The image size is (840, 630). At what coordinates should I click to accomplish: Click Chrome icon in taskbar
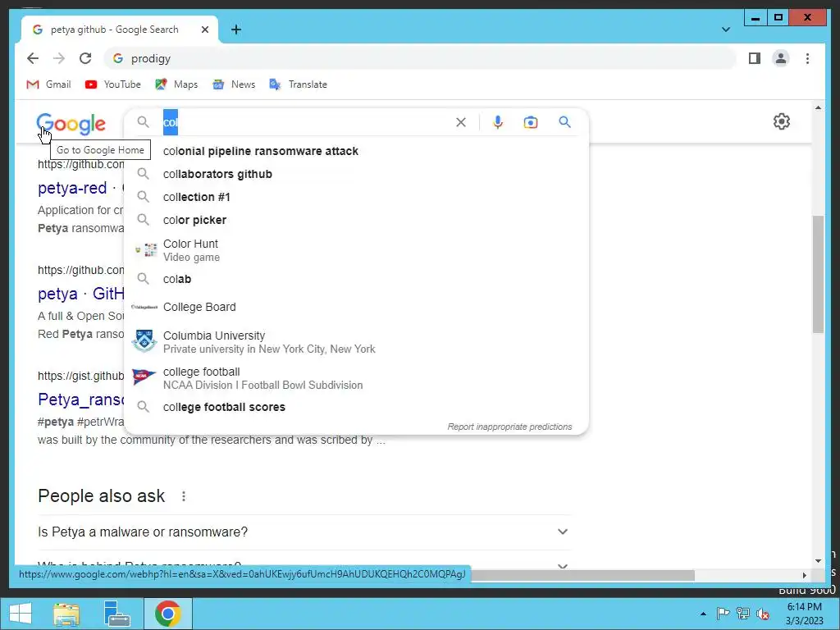pos(167,614)
